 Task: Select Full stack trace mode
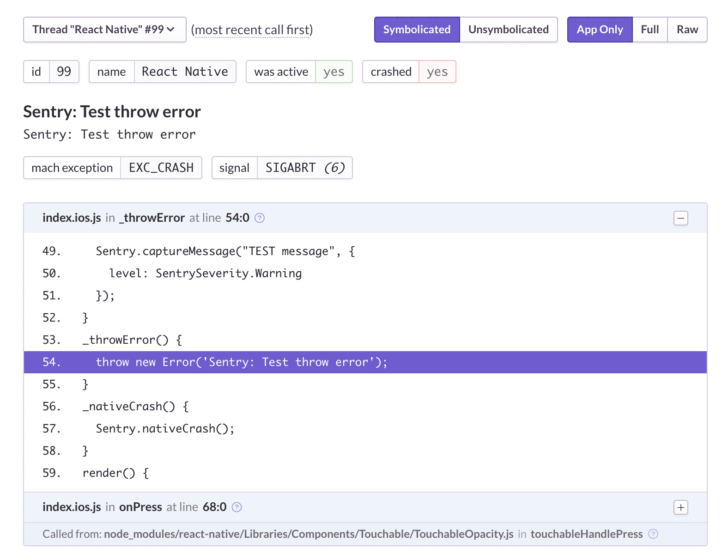649,30
